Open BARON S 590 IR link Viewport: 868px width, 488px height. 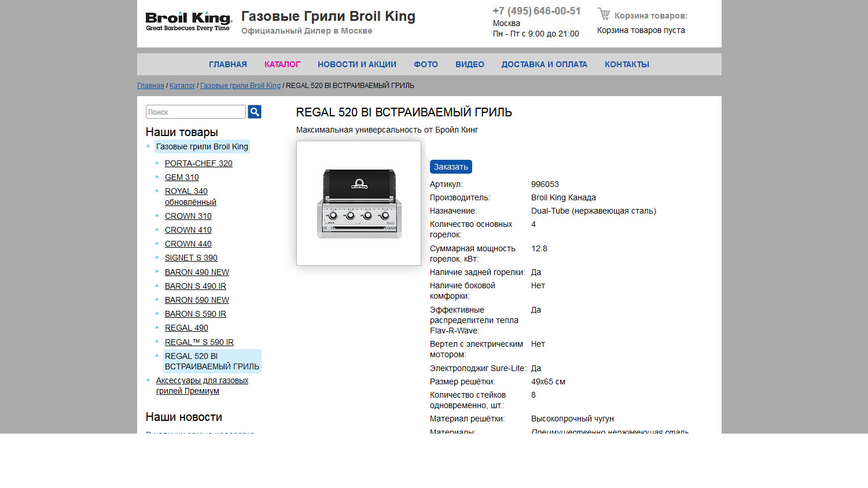pyautogui.click(x=196, y=314)
